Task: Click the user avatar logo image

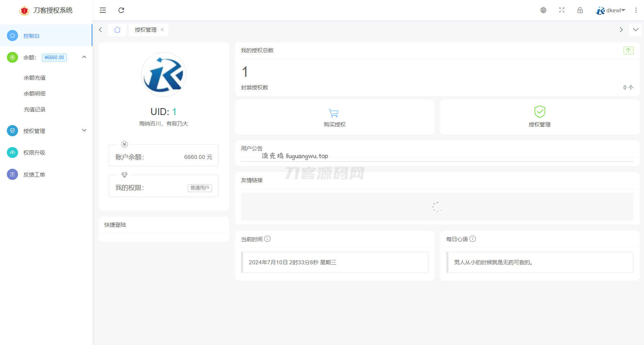Action: [164, 75]
